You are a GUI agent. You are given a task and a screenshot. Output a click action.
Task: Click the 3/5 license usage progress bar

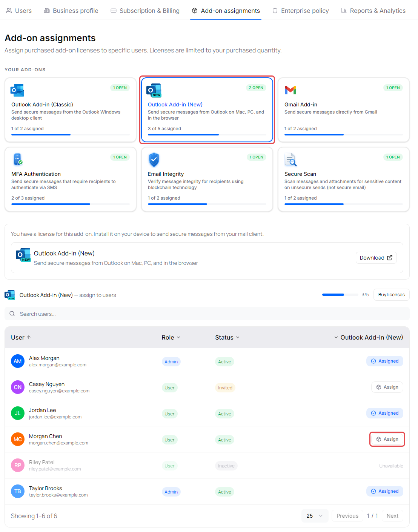click(340, 295)
